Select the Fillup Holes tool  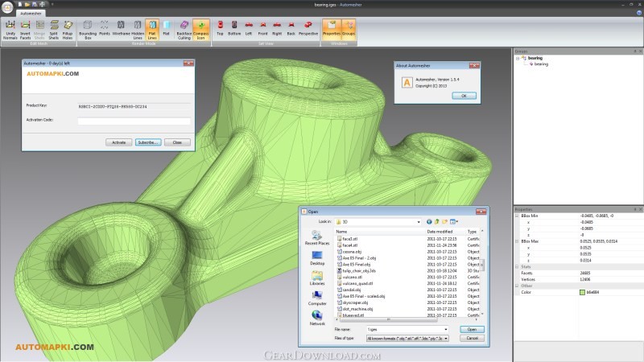[x=68, y=30]
